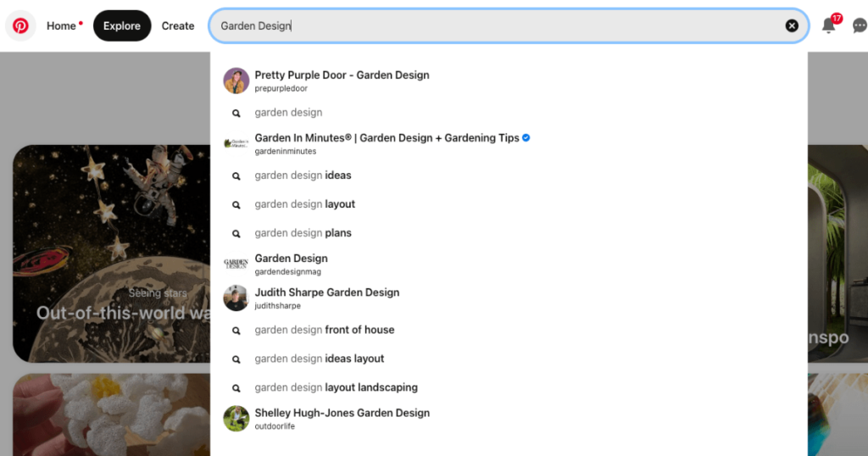This screenshot has height=456, width=868.
Task: Open the 'Garden Design' profile name result
Action: click(292, 259)
